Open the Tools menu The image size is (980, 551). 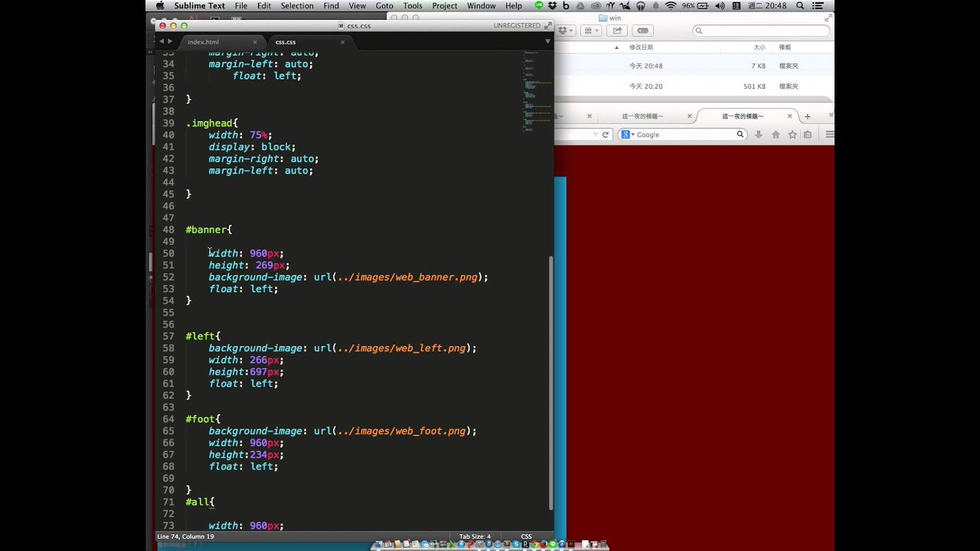tap(413, 5)
